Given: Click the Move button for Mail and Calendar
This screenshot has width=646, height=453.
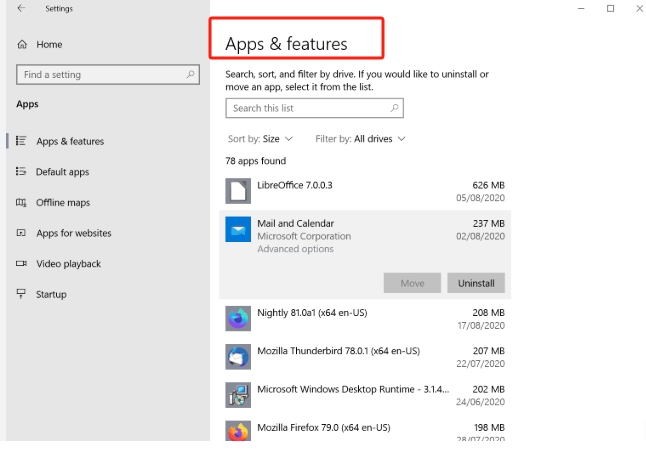Looking at the screenshot, I should click(412, 283).
